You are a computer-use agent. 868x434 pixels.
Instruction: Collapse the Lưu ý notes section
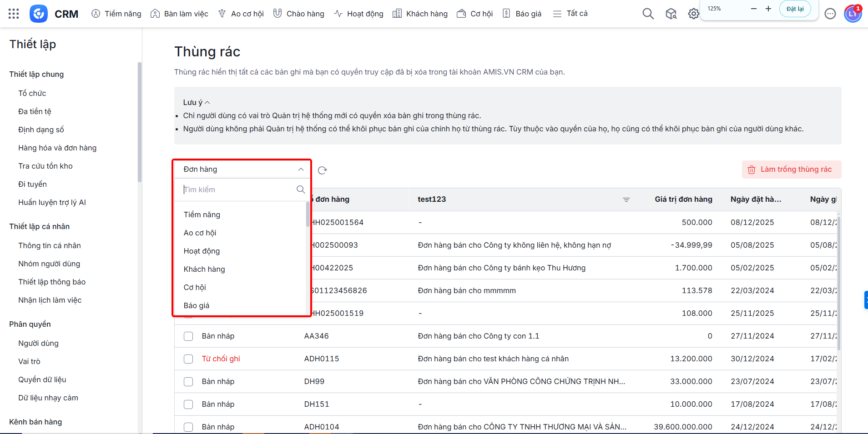click(x=207, y=103)
